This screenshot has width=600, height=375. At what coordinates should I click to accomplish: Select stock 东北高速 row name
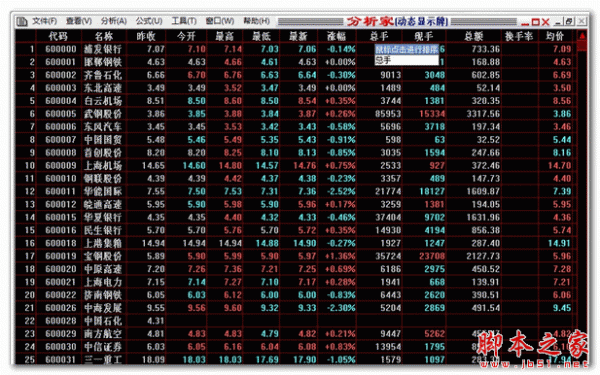103,88
